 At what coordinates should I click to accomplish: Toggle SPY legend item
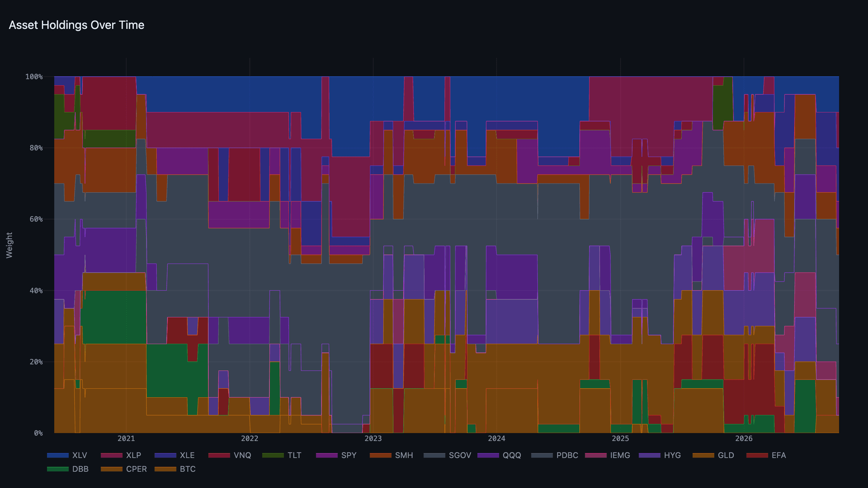336,455
